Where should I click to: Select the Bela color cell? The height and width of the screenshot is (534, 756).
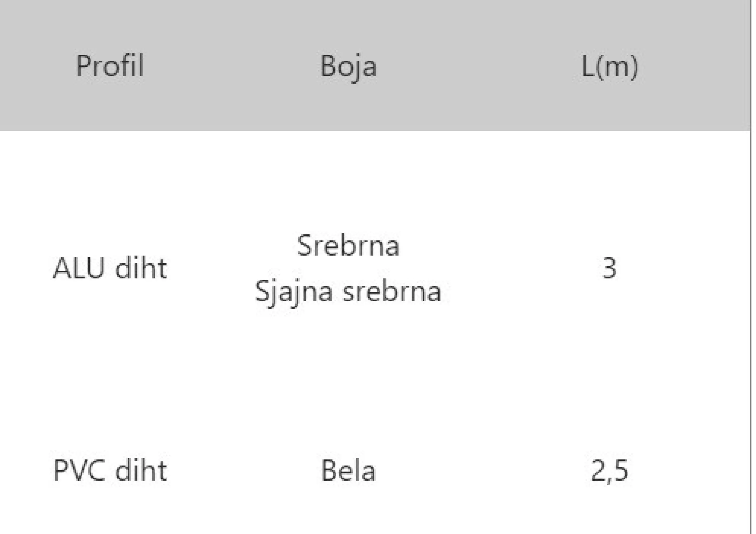348,471
